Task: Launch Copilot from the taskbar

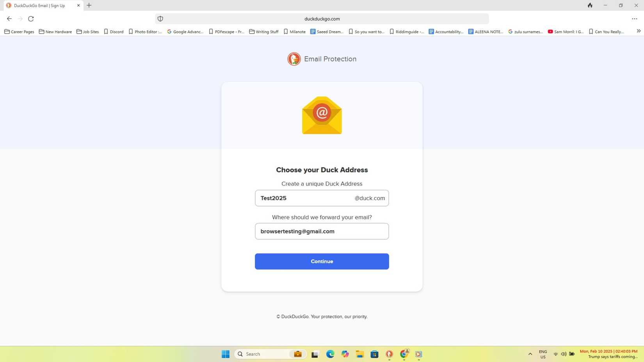Action: (345, 354)
